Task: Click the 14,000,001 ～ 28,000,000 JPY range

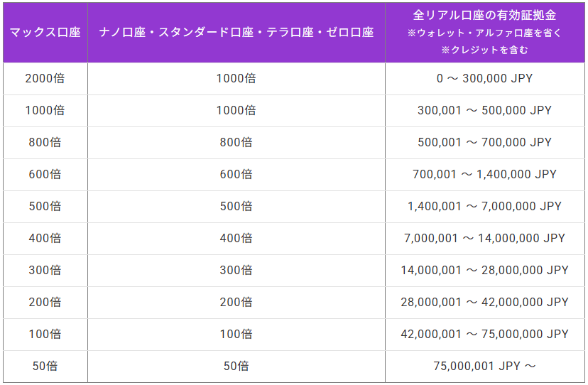Action: click(484, 270)
